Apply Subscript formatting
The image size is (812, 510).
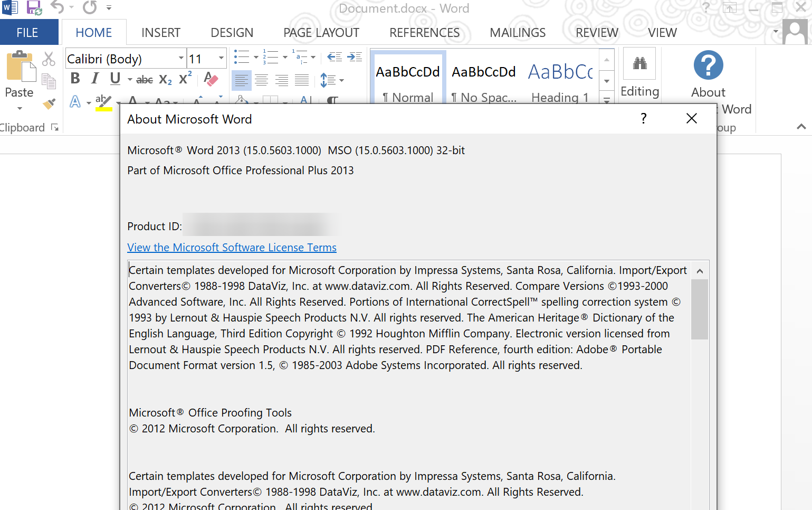[x=165, y=80]
